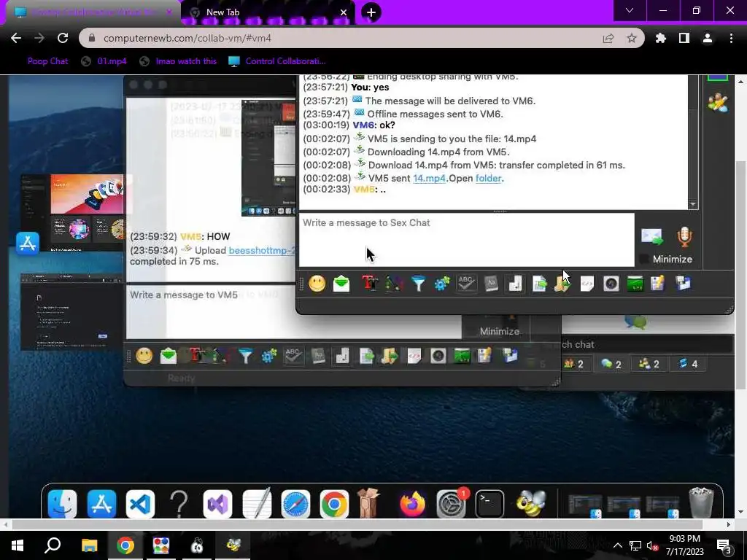Image resolution: width=747 pixels, height=560 pixels.
Task: Open System Preferences with the red badge in the dock
Action: coord(451,503)
